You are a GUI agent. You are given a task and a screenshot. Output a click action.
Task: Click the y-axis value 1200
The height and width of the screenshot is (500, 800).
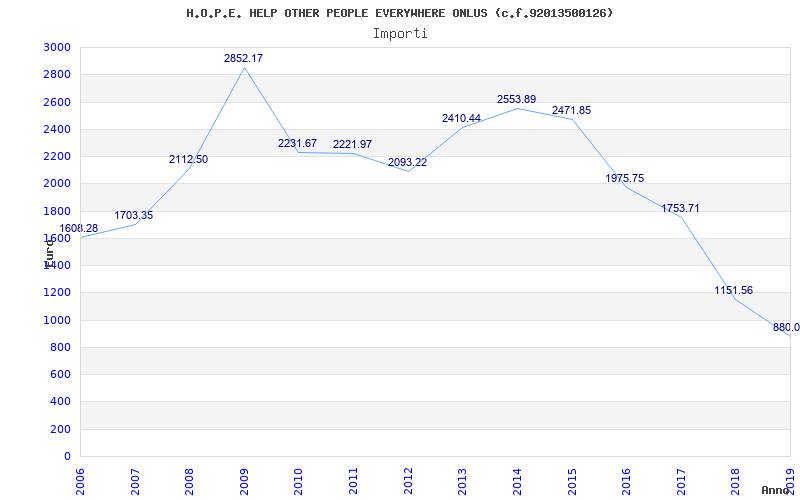59,293
